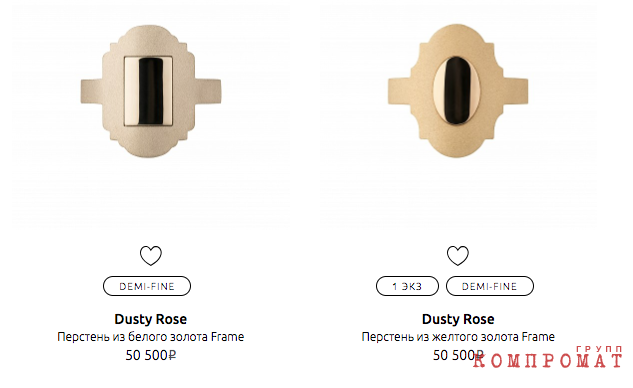
Task: Click the ruble sign in the white gold ring price
Action: click(x=172, y=355)
